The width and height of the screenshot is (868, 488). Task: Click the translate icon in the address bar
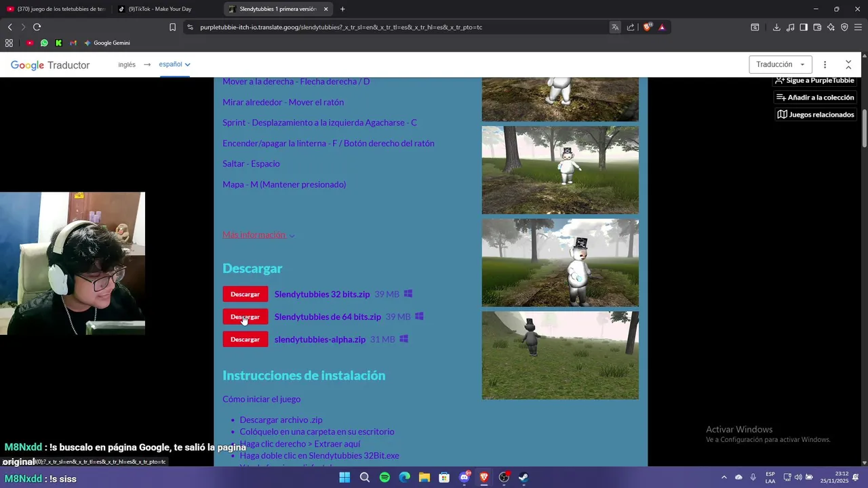click(614, 27)
